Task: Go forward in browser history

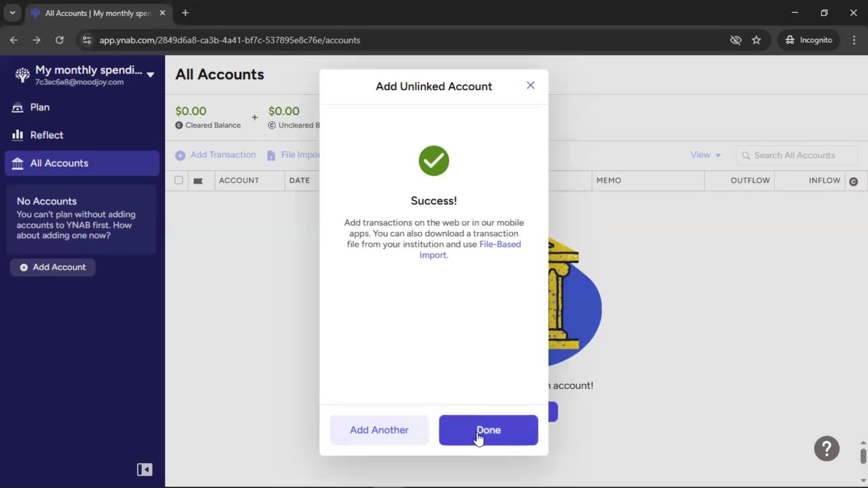Action: (x=37, y=40)
